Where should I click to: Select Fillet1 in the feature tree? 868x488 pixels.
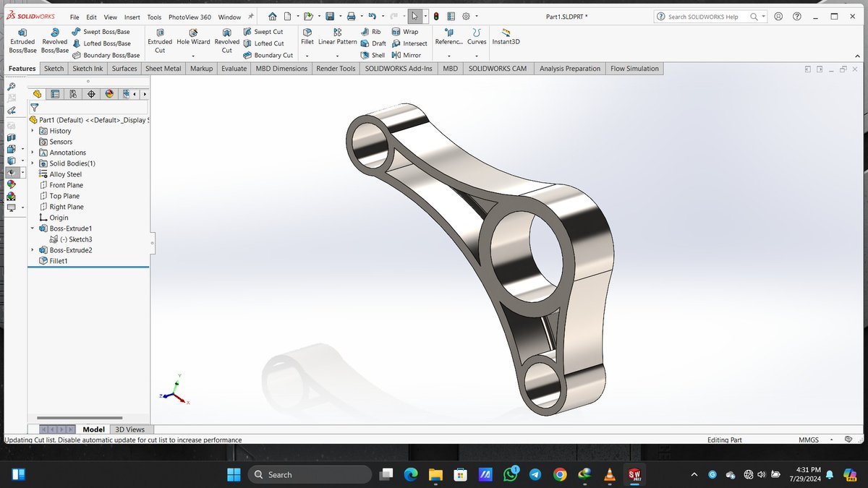[53, 261]
